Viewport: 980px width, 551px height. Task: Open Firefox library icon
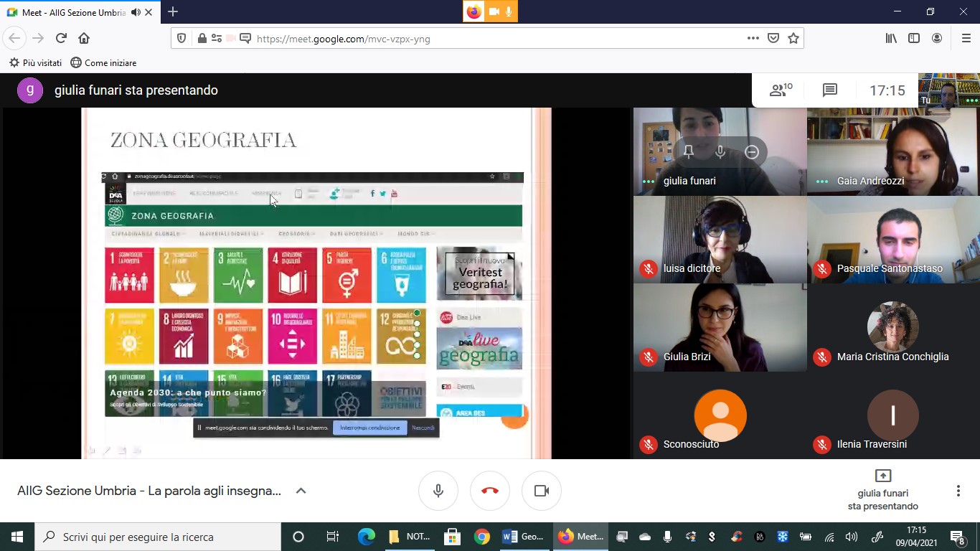(891, 39)
